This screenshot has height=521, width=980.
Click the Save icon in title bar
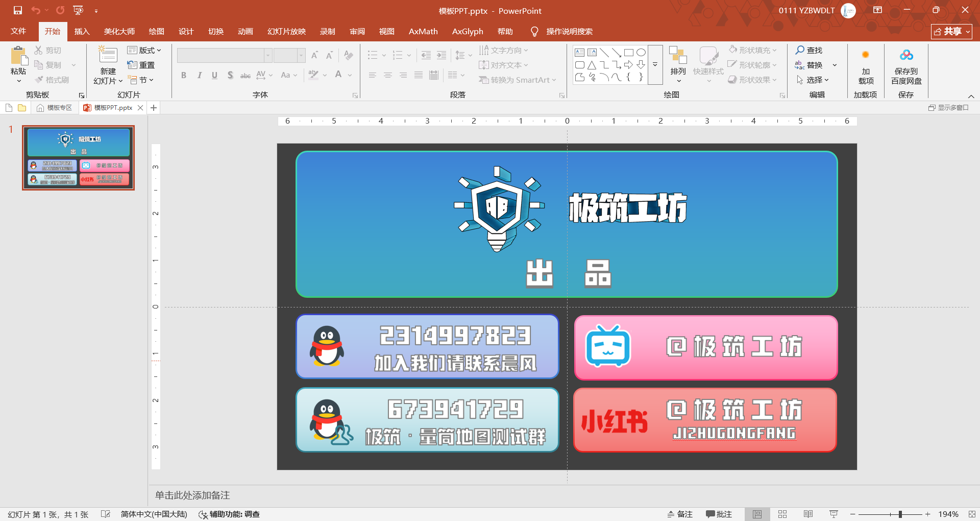pyautogui.click(x=18, y=10)
